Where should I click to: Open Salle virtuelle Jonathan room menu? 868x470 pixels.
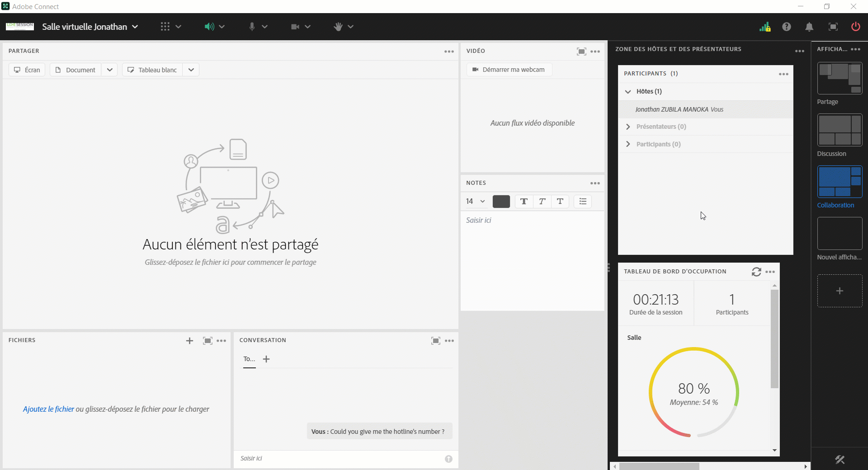(x=90, y=27)
